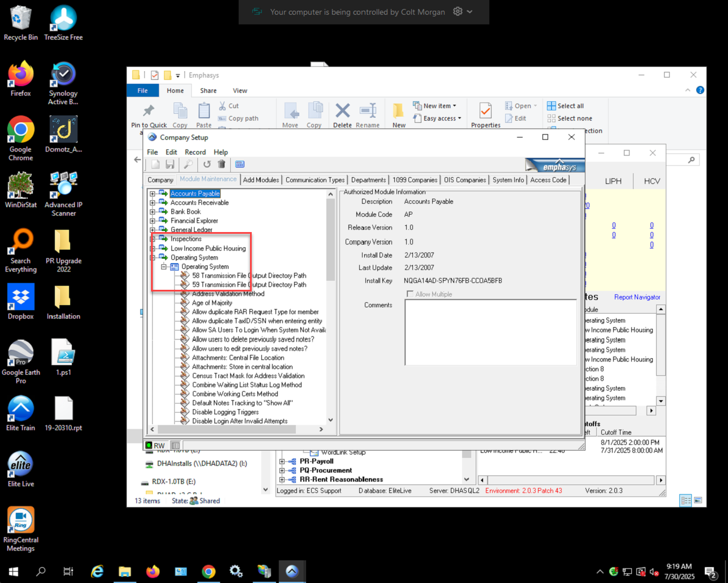Switch Explorer to details view toggle

tap(686, 500)
